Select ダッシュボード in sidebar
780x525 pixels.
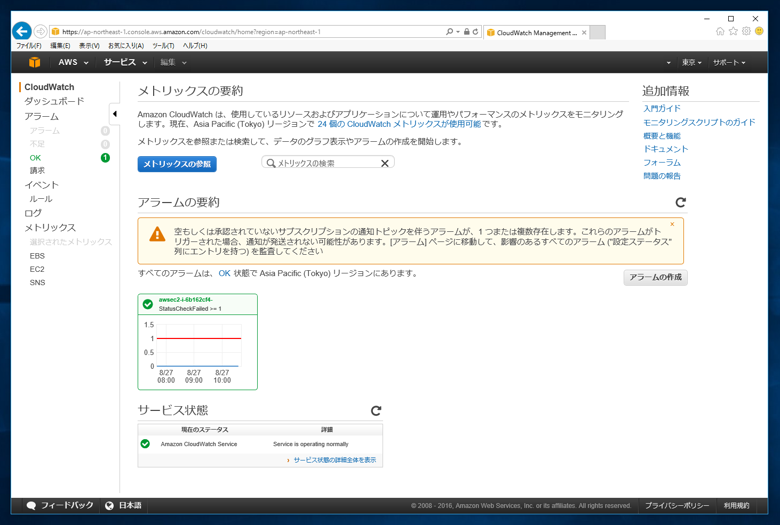[x=54, y=101]
